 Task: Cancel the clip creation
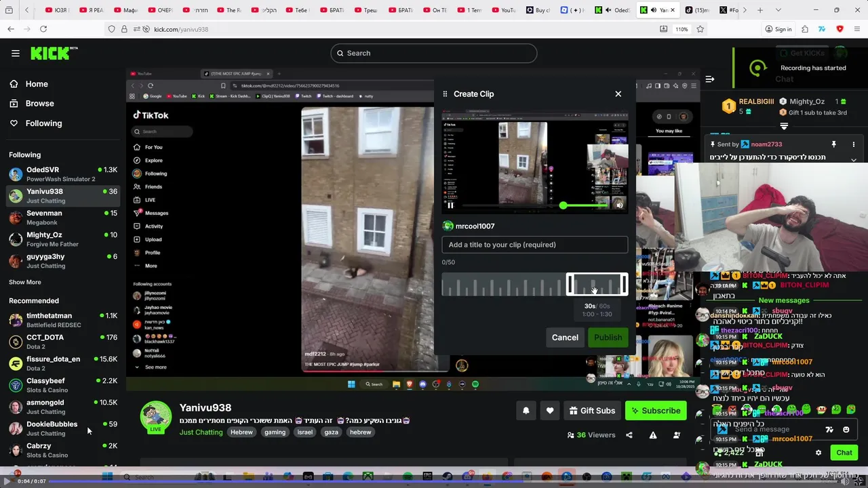(x=565, y=338)
